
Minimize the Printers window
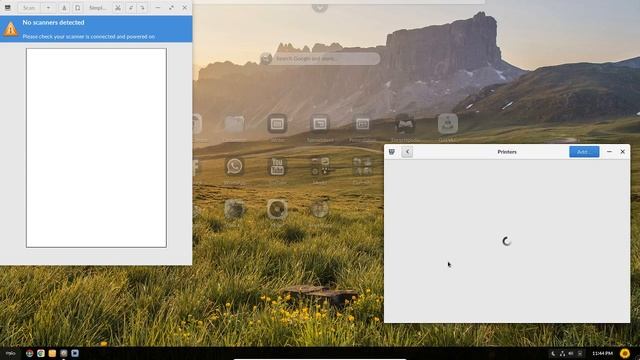609,152
